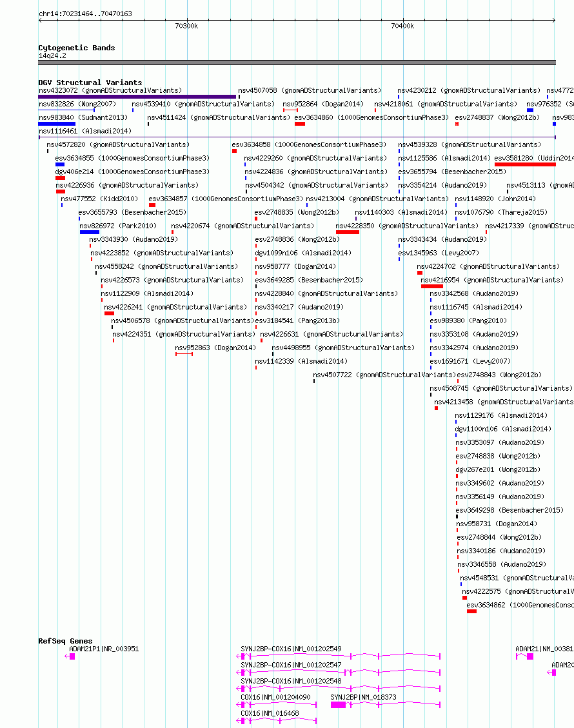This screenshot has height=728, width=574.
Task: Click the red interval glyph under nsv952864
Action: [290, 110]
